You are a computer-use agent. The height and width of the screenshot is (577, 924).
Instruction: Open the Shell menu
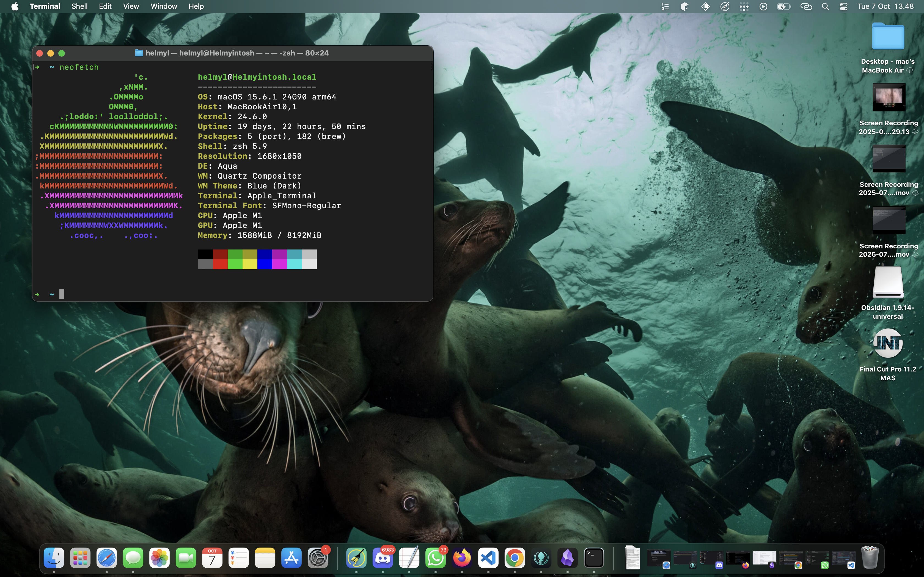79,6
